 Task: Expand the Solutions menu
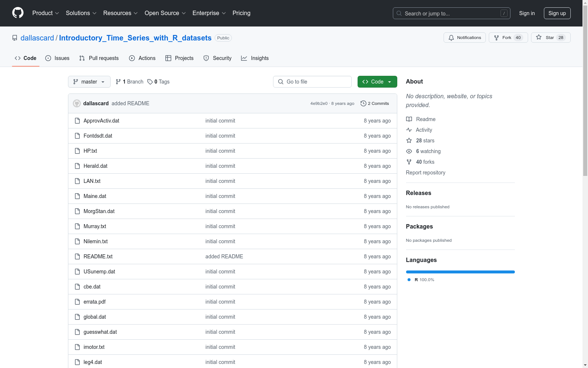[x=81, y=13]
